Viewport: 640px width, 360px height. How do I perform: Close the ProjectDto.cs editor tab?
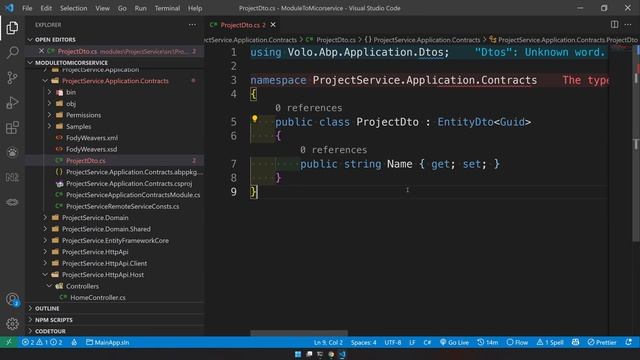(273, 25)
